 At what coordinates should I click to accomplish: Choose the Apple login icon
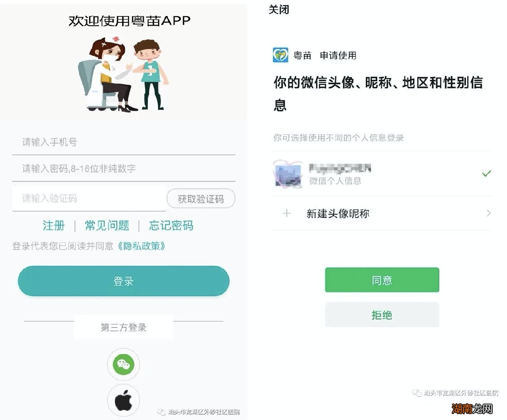pyautogui.click(x=123, y=399)
